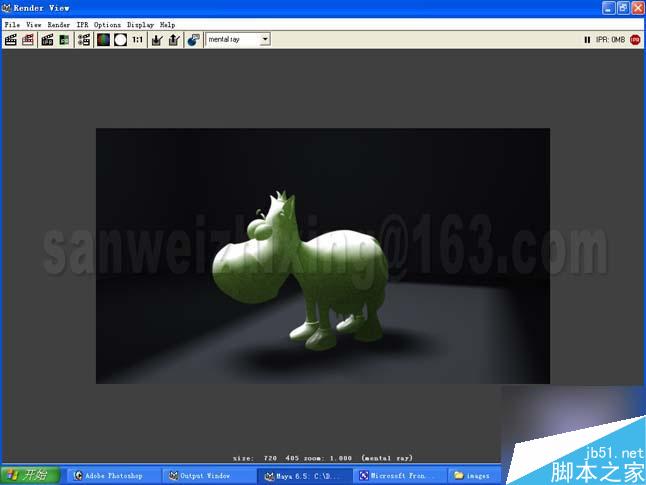646x485 pixels.
Task: Open the images folder in taskbar
Action: pos(474,476)
